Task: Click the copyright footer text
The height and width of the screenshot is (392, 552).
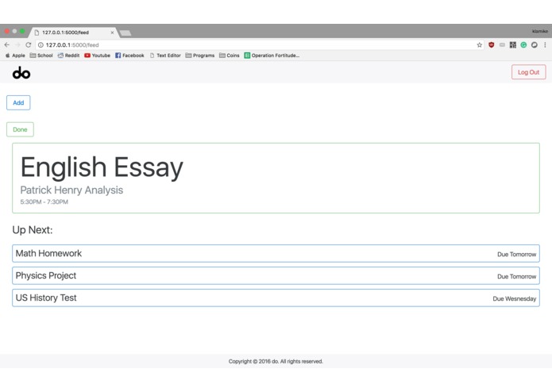Action: point(276,361)
